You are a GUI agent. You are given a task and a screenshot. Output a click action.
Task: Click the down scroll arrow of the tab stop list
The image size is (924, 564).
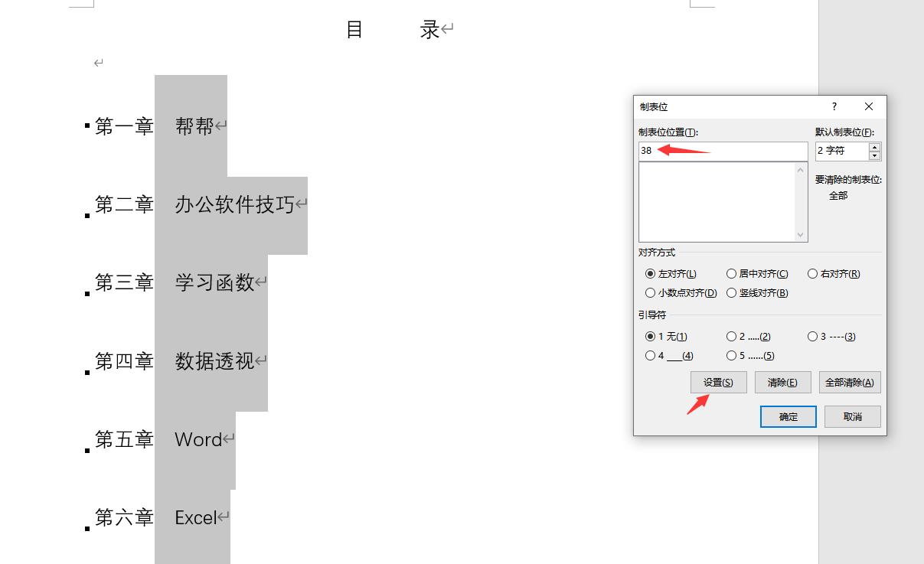click(800, 235)
